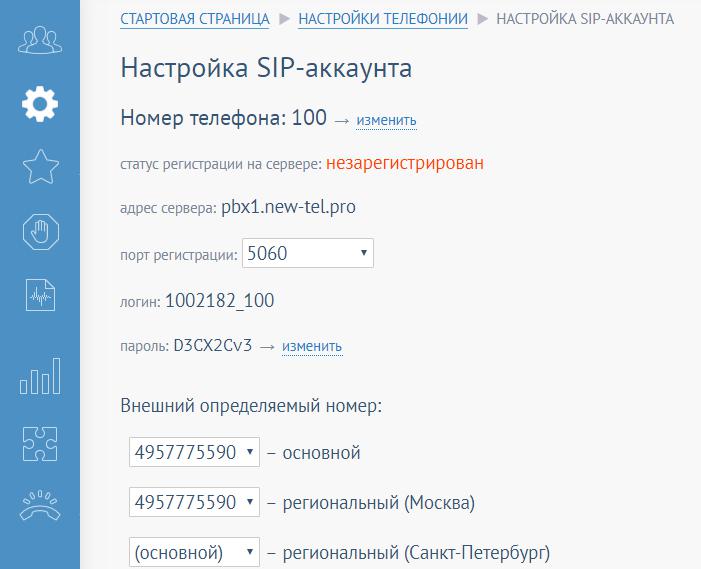Screen dimensions: 701x569
Task: Open the users group sidebar icon
Action: (40, 41)
